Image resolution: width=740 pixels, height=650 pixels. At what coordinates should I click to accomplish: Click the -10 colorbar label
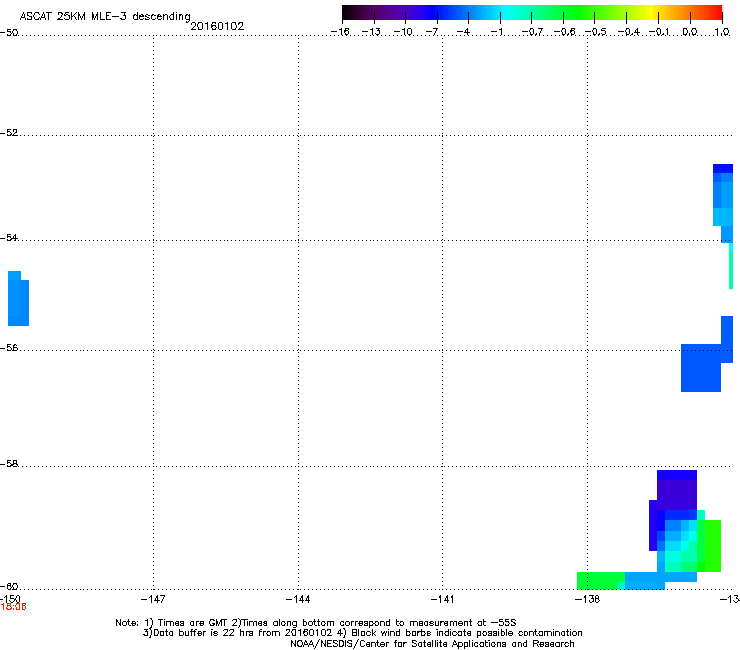pos(403,32)
